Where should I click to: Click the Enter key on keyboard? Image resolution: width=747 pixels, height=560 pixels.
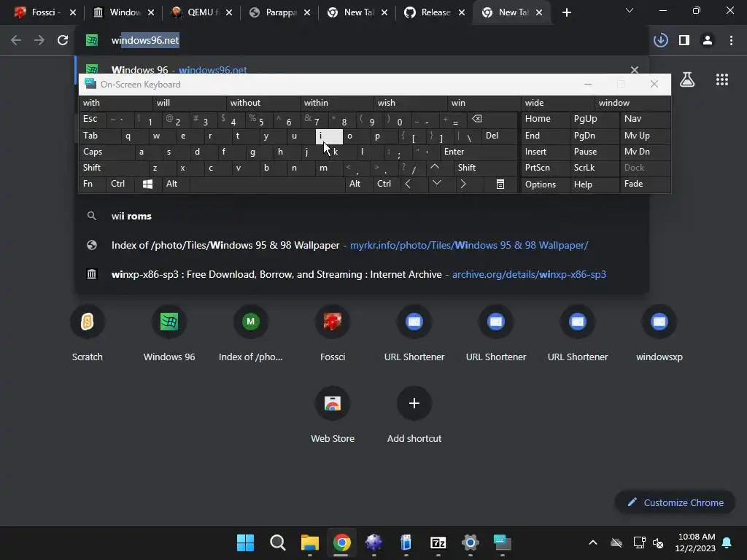coord(478,152)
